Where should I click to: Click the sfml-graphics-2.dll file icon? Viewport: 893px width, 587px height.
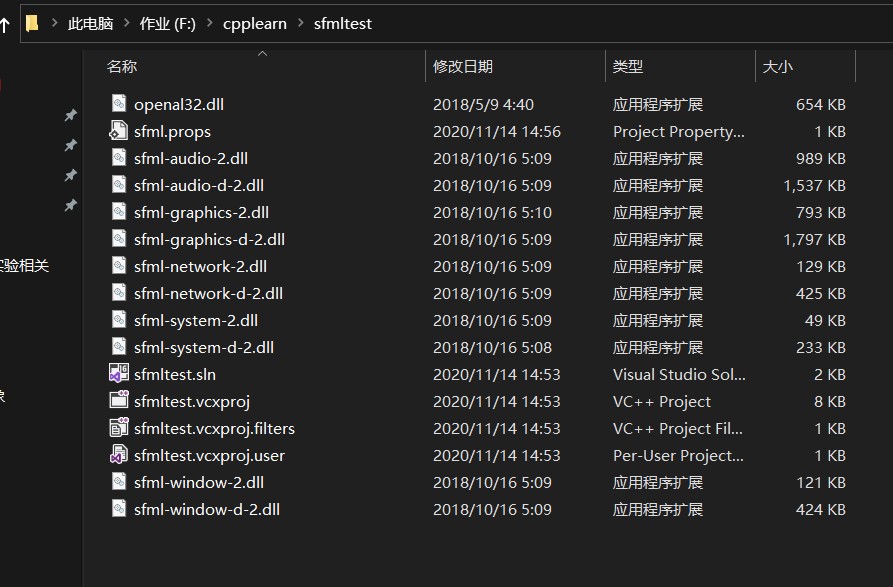(118, 211)
